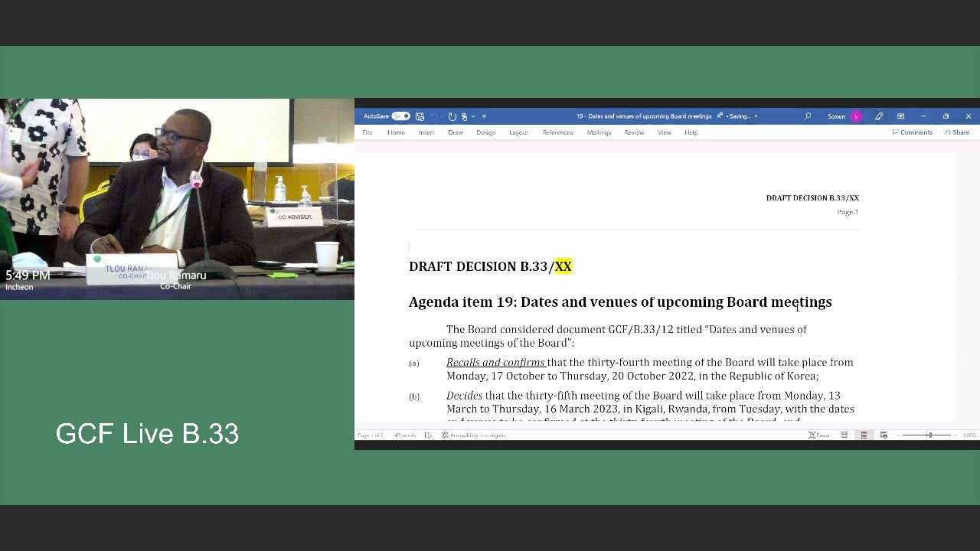Switch to the References tab
The image size is (980, 551).
coord(557,132)
